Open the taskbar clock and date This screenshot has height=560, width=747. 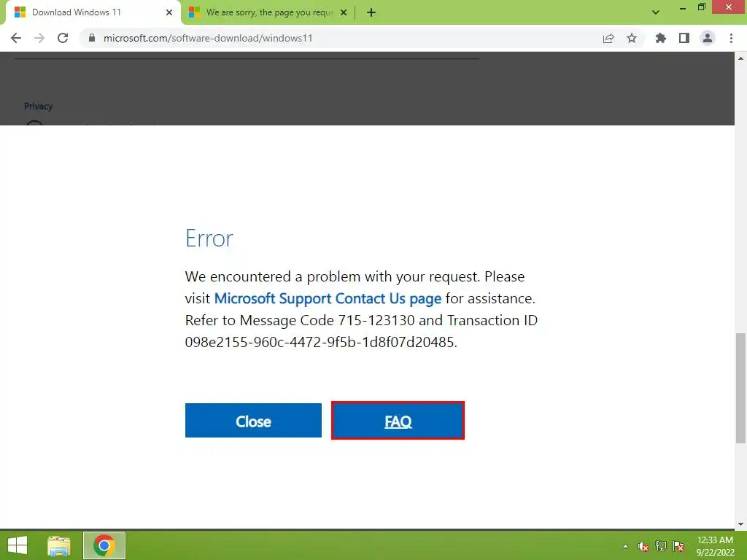[x=715, y=545]
